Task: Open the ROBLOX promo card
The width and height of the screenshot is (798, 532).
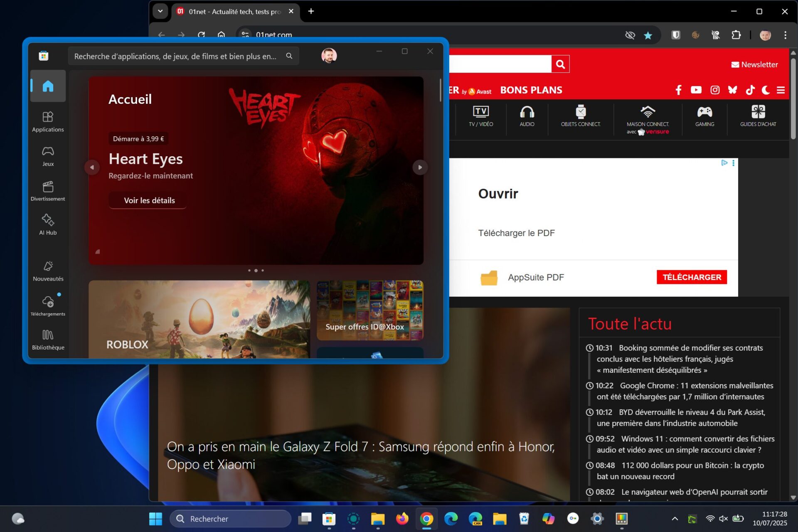Action: (199, 319)
